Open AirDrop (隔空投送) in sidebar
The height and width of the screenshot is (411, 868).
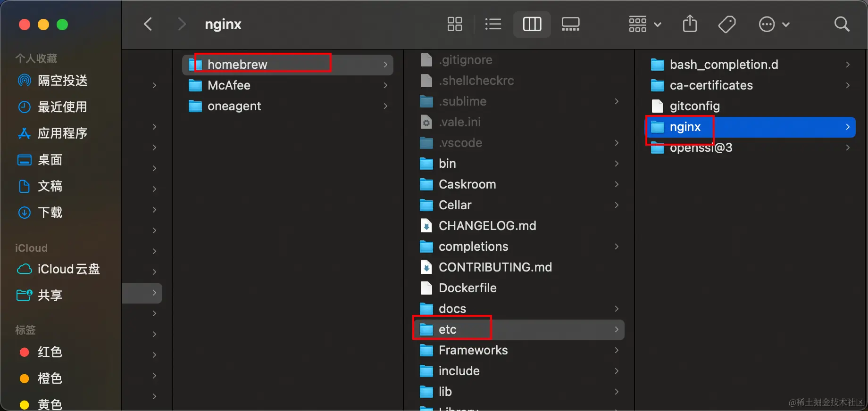pyautogui.click(x=62, y=81)
